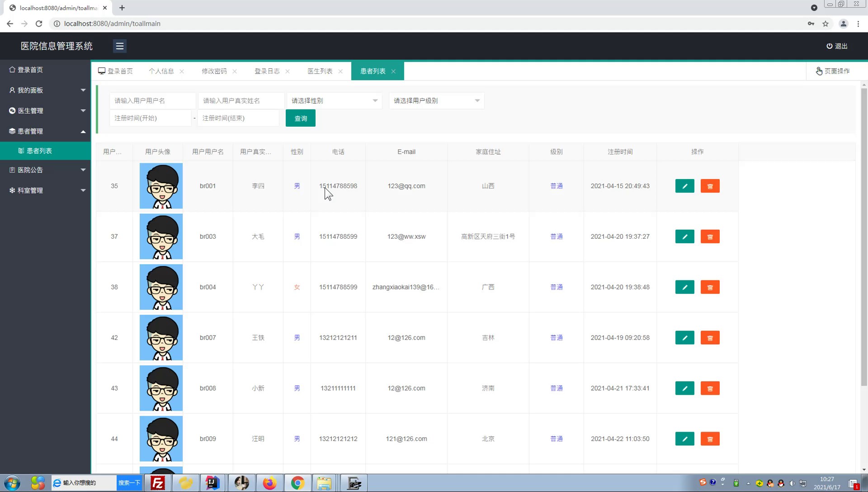Toggle the sidebar hamburger menu icon
This screenshot has height=492, width=868.
(x=119, y=46)
